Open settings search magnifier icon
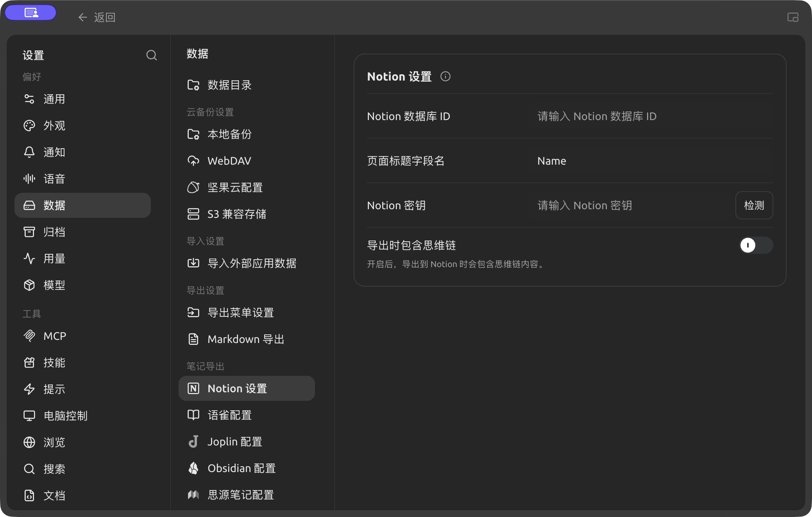This screenshot has width=812, height=517. (x=152, y=55)
